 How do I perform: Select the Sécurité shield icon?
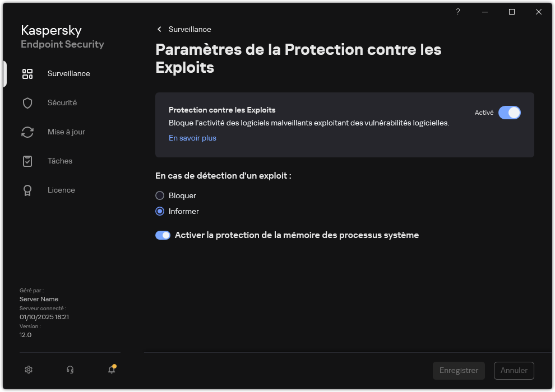(27, 102)
